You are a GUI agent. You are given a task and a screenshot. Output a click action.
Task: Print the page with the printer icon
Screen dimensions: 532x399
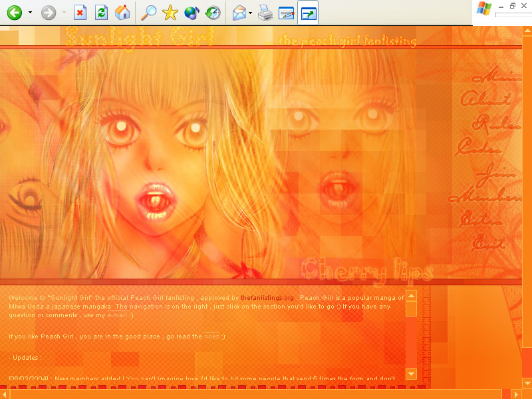[265, 13]
